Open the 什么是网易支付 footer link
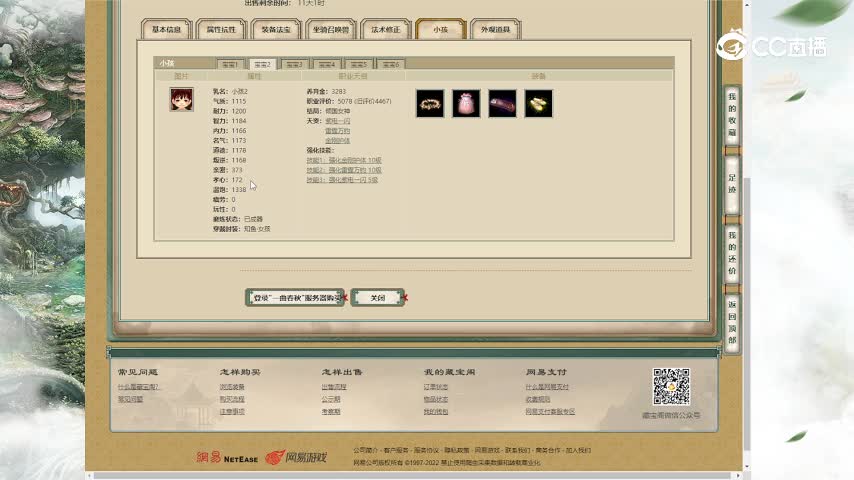The height and width of the screenshot is (480, 854). (x=547, y=387)
